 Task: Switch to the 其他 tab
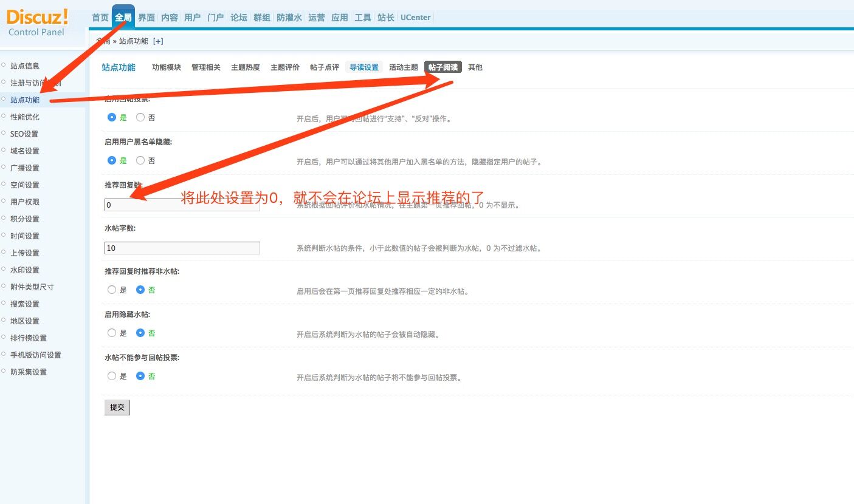click(475, 67)
